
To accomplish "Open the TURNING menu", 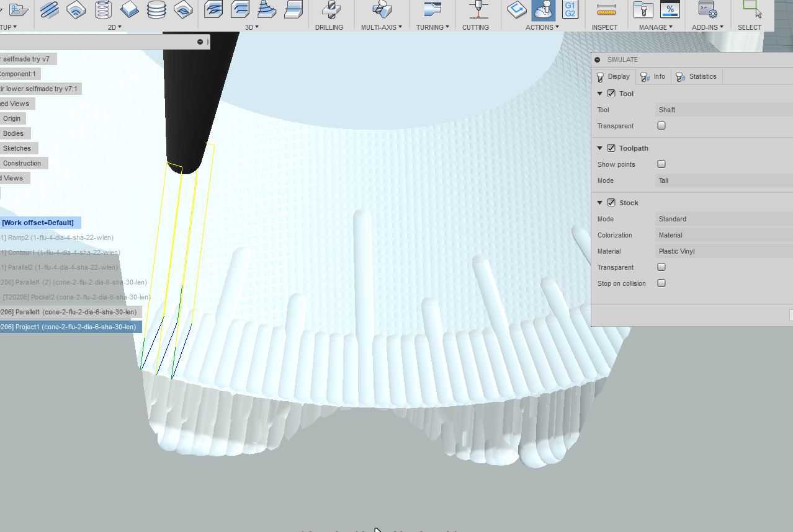I will (x=432, y=27).
